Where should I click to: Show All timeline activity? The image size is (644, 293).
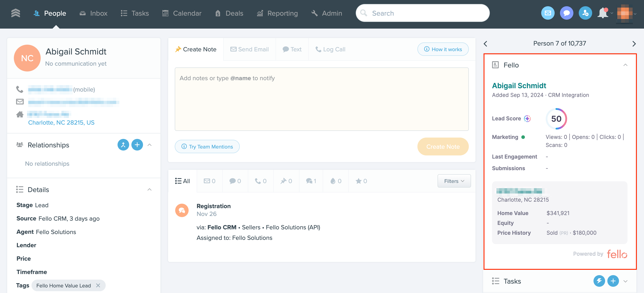pyautogui.click(x=182, y=181)
